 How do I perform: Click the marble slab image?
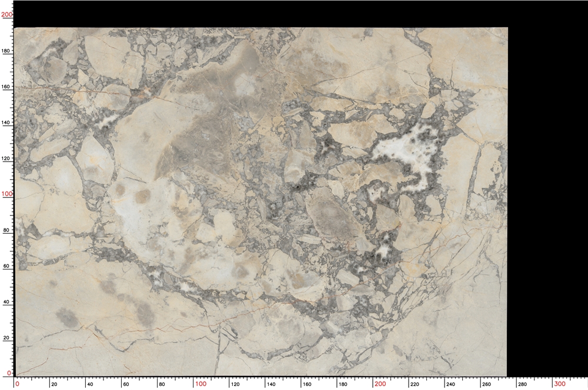261,201
